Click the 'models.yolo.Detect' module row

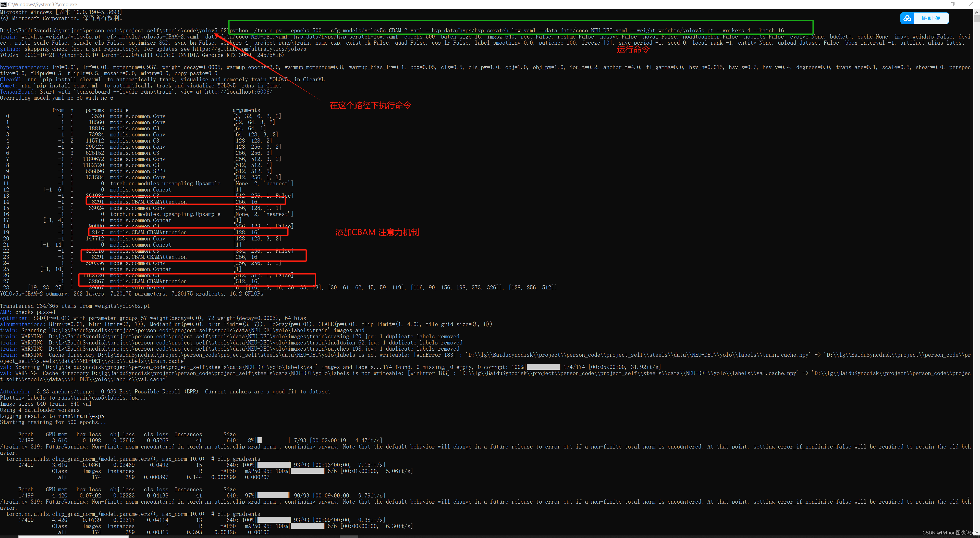[x=138, y=288]
